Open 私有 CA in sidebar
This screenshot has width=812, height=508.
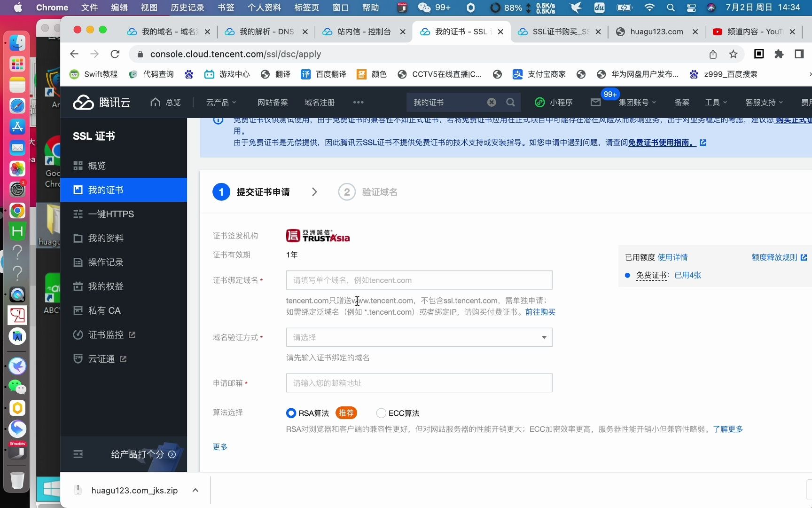[x=124, y=310]
